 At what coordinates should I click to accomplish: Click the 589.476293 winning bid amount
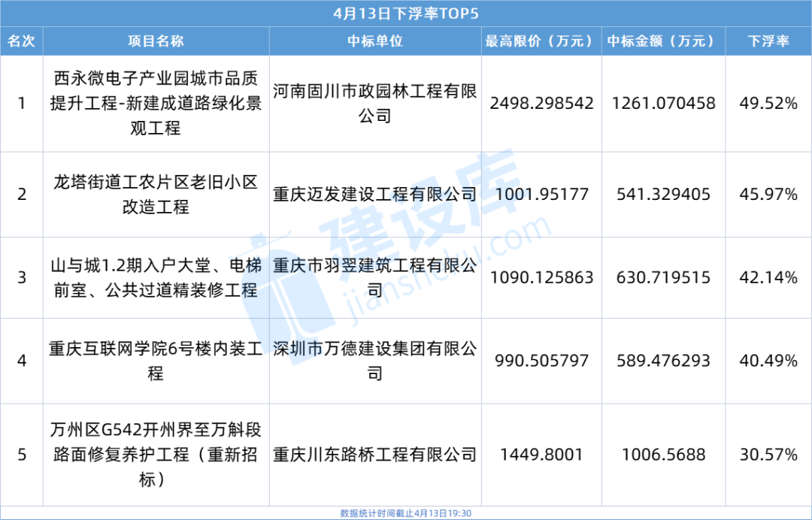(662, 361)
